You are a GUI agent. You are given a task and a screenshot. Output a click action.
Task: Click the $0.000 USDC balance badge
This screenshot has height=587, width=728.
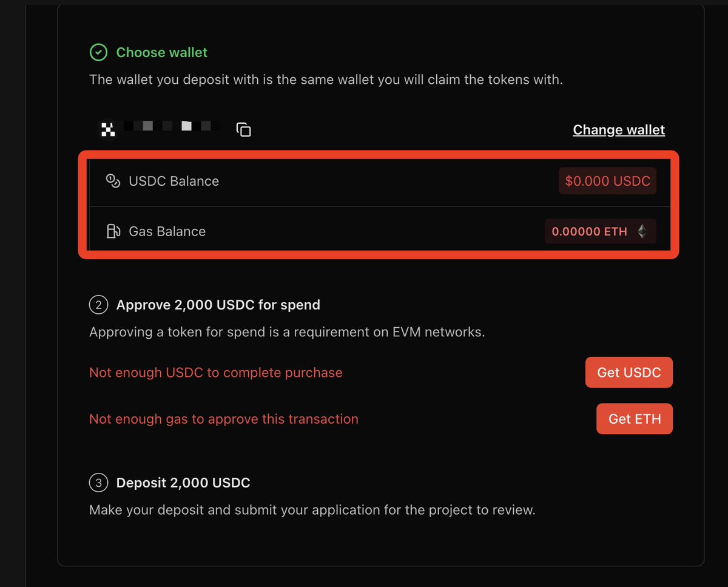click(x=607, y=181)
